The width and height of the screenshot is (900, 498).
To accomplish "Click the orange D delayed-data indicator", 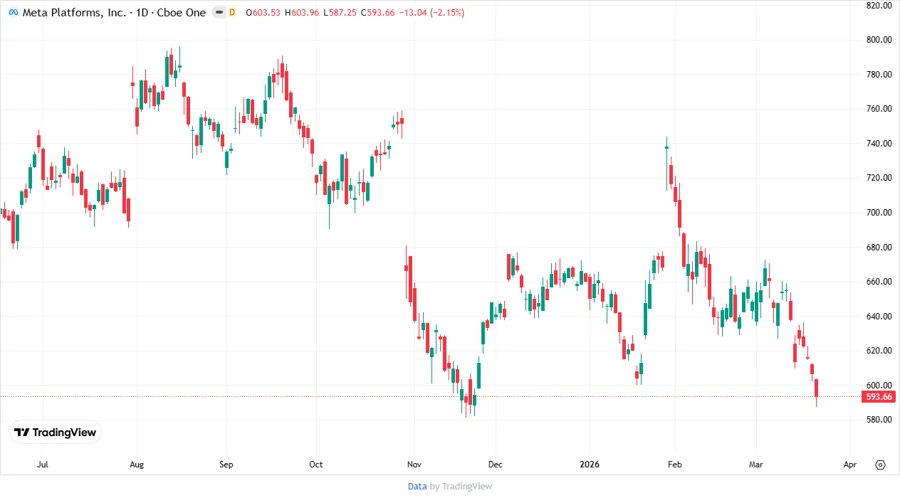I will (x=232, y=12).
